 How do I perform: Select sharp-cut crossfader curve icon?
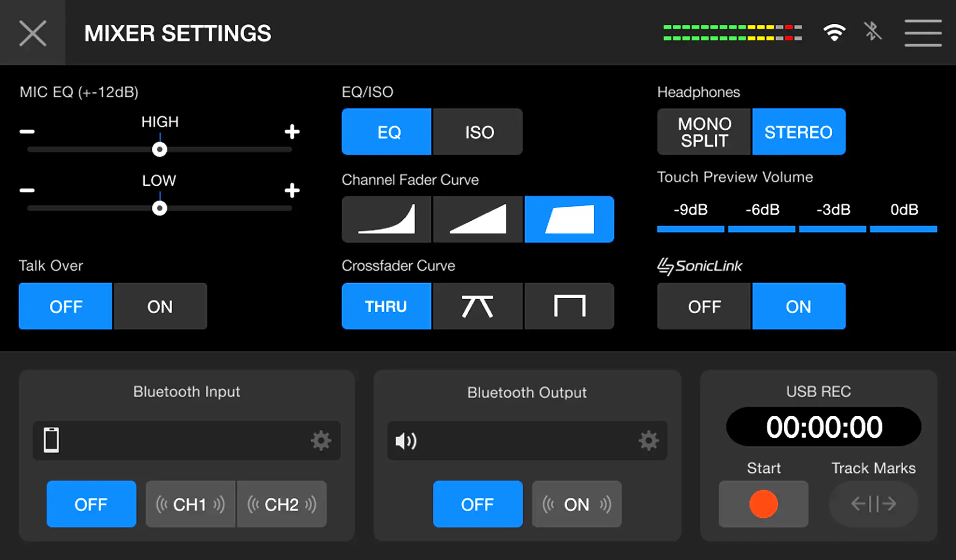[x=569, y=306]
